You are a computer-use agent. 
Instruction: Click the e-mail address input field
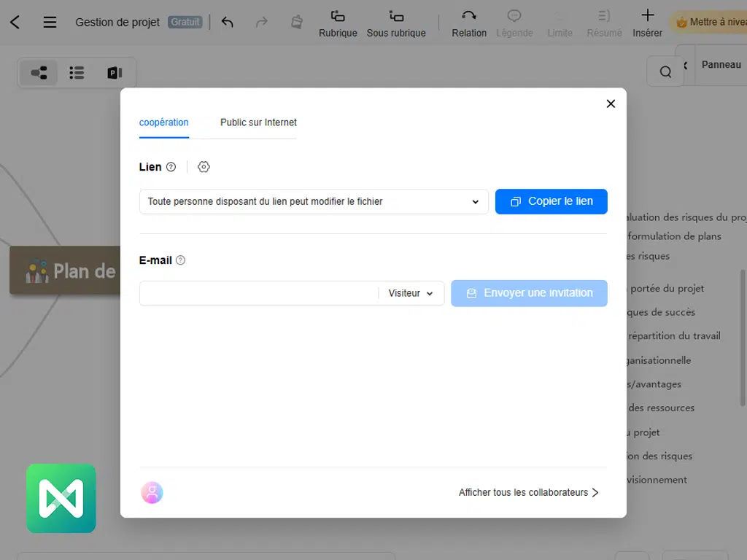[x=258, y=293]
